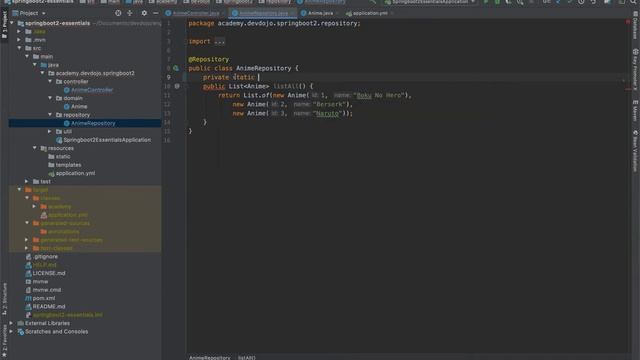Click the "Naruto" string literal
The height and width of the screenshot is (360, 640).
pos(328,113)
